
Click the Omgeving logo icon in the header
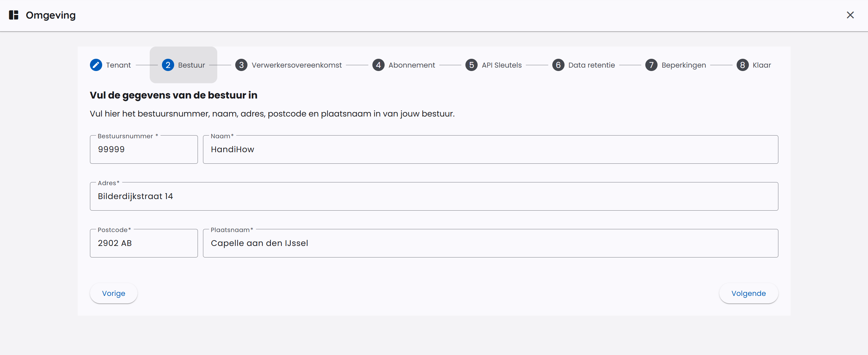click(x=14, y=15)
